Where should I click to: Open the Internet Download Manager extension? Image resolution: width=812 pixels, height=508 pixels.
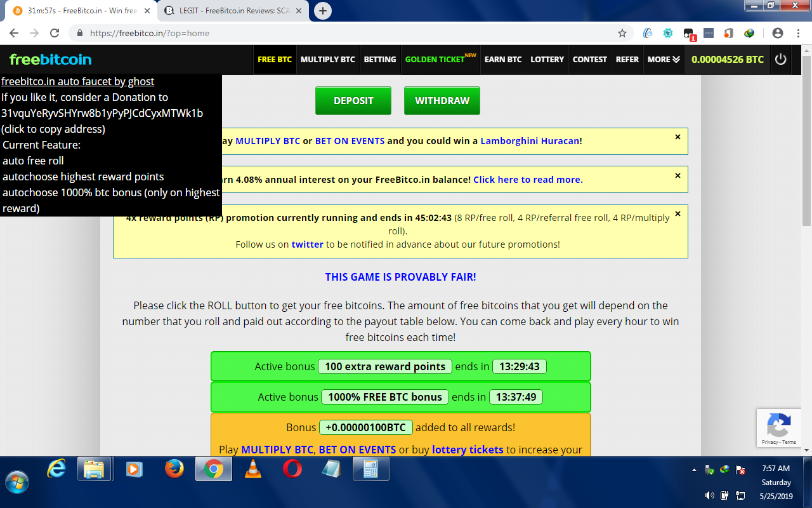749,33
